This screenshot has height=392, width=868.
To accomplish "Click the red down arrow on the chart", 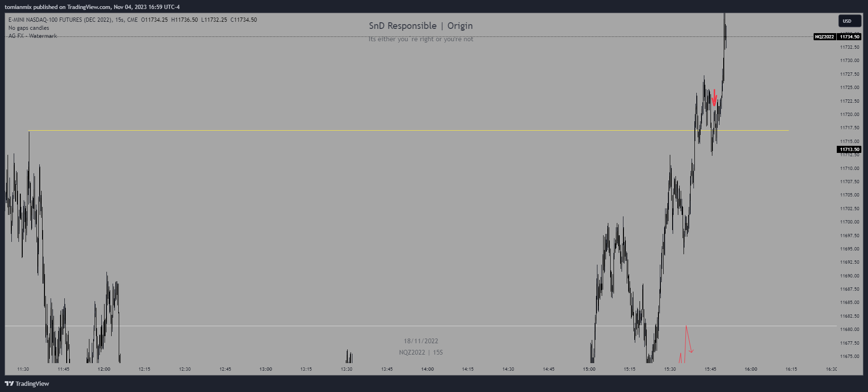I will pyautogui.click(x=714, y=98).
